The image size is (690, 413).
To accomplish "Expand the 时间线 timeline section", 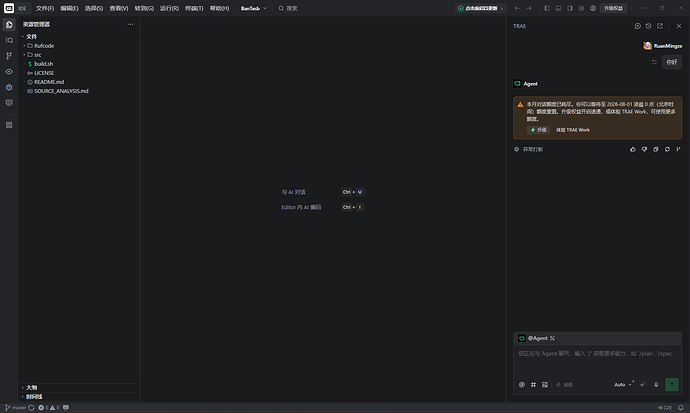I will click(x=32, y=397).
